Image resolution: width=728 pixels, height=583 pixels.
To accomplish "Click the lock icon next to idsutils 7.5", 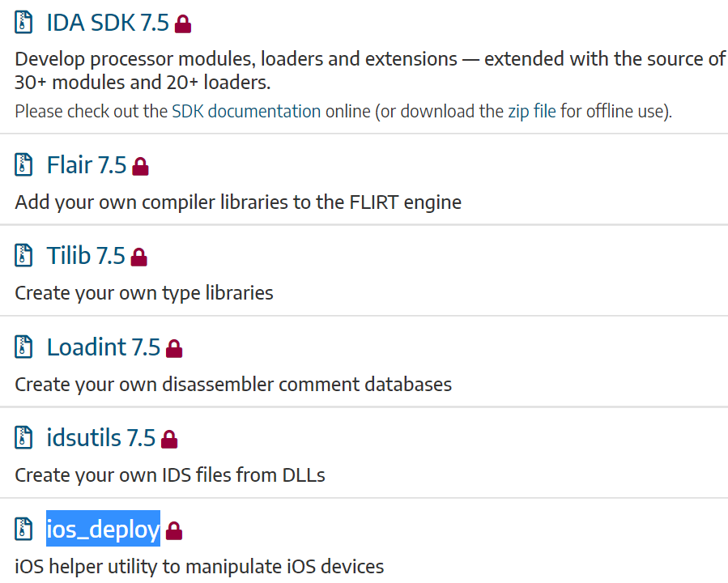I will coord(169,440).
